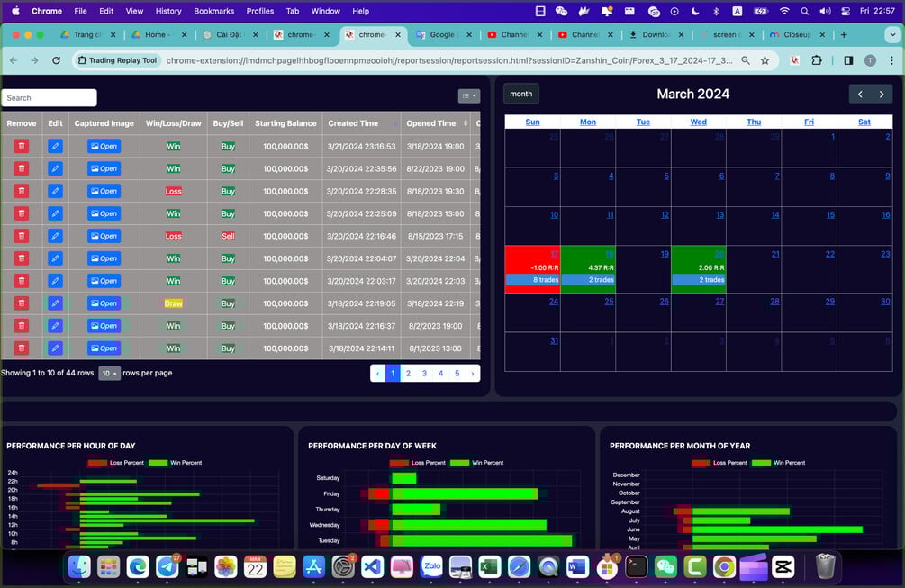Delete the trade created 3/21/2024 23:16:53
The height and width of the screenshot is (588, 905).
point(22,147)
